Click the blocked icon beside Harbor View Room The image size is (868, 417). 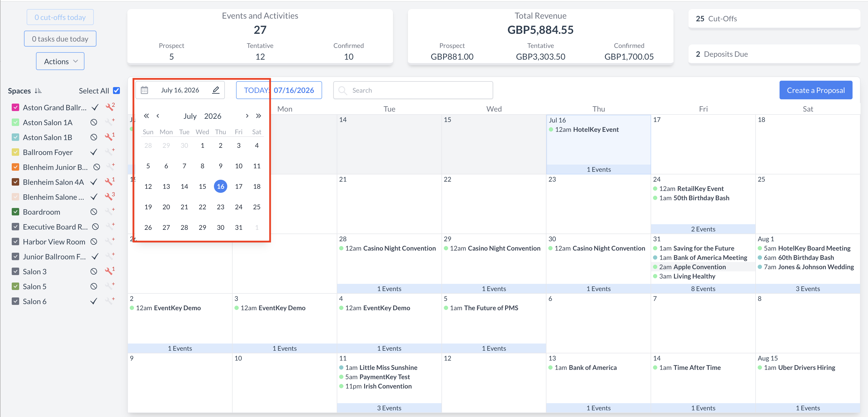94,242
